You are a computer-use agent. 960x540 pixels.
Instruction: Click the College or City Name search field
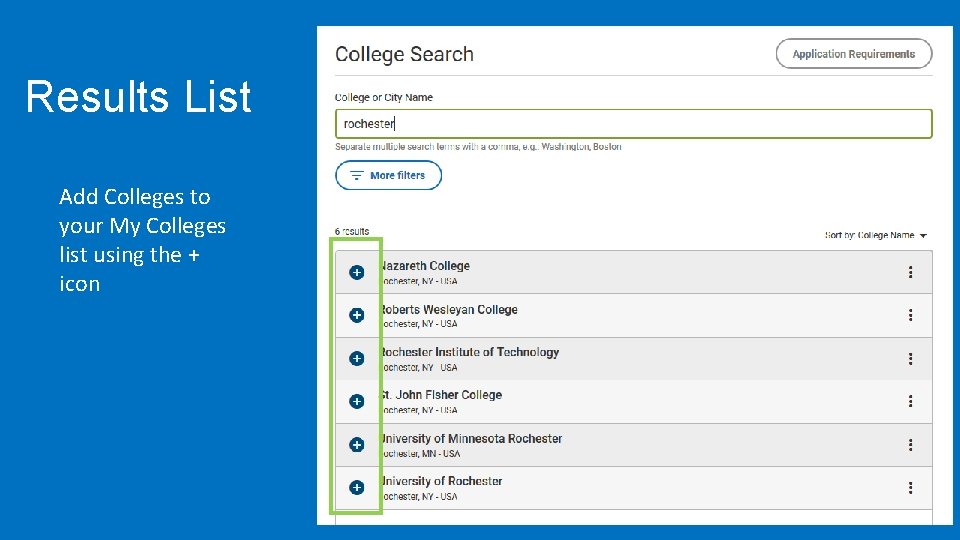pyautogui.click(x=633, y=124)
